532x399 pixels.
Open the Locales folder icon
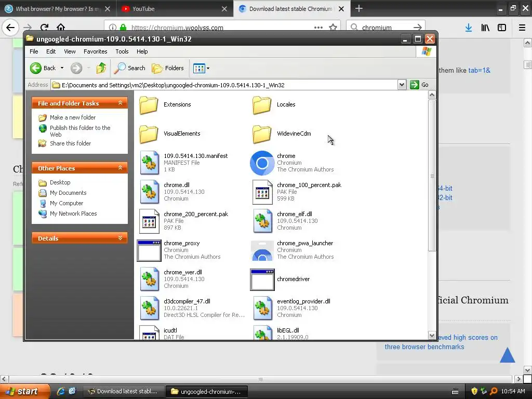pos(262,105)
